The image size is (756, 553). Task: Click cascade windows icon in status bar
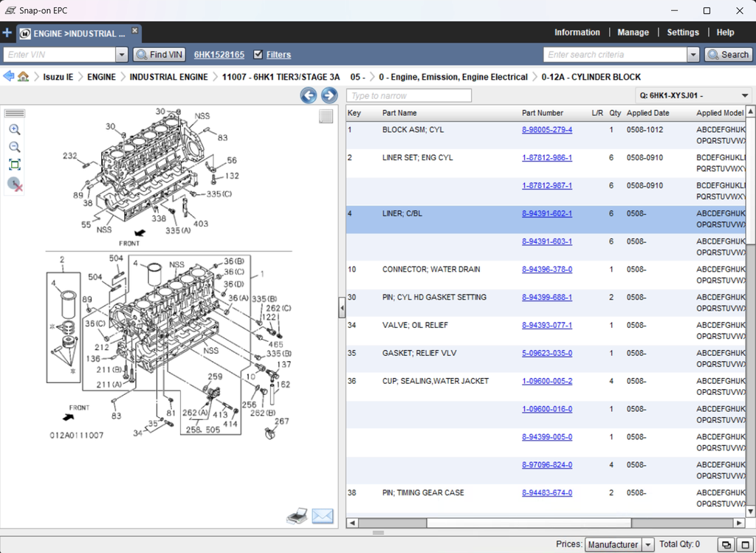726,545
